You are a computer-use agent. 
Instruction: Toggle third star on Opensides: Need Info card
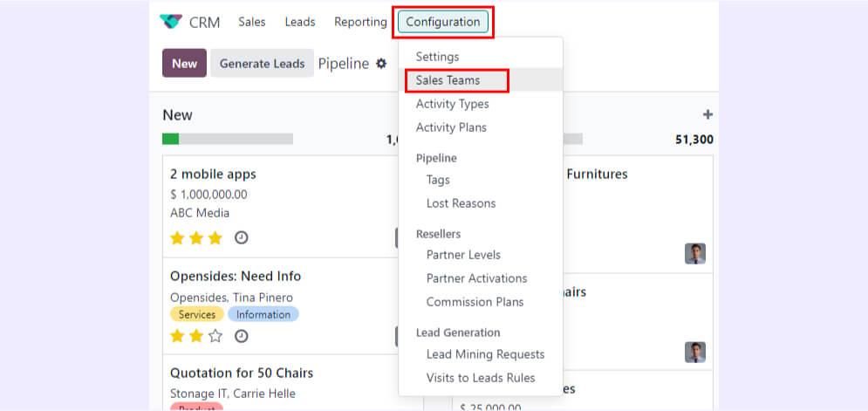[215, 335]
